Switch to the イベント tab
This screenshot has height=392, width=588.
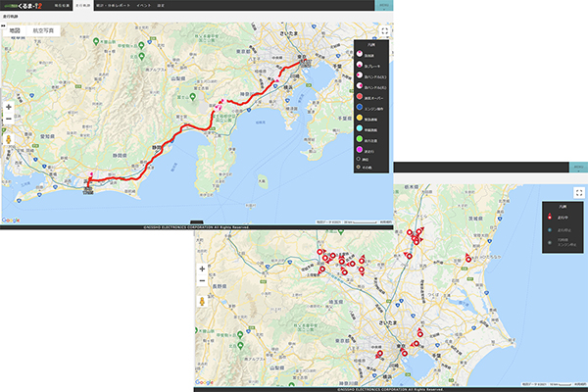[143, 6]
